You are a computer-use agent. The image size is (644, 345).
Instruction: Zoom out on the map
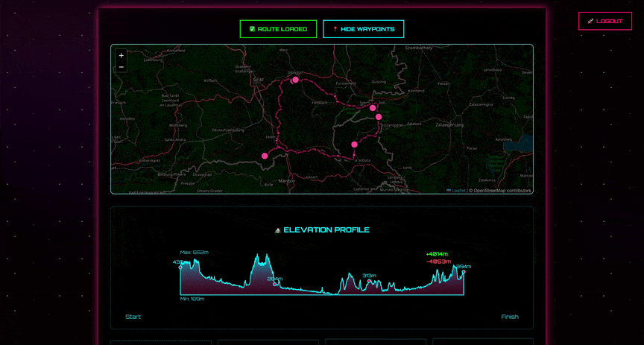(x=121, y=67)
